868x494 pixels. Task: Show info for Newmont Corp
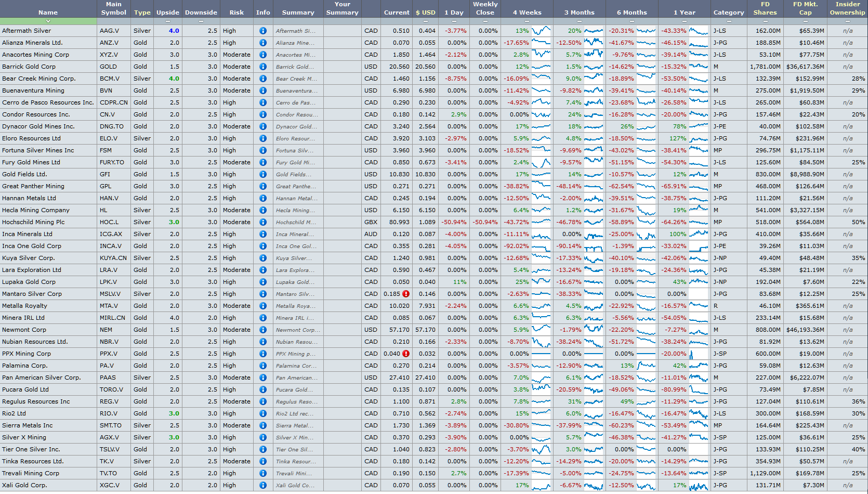pos(263,330)
